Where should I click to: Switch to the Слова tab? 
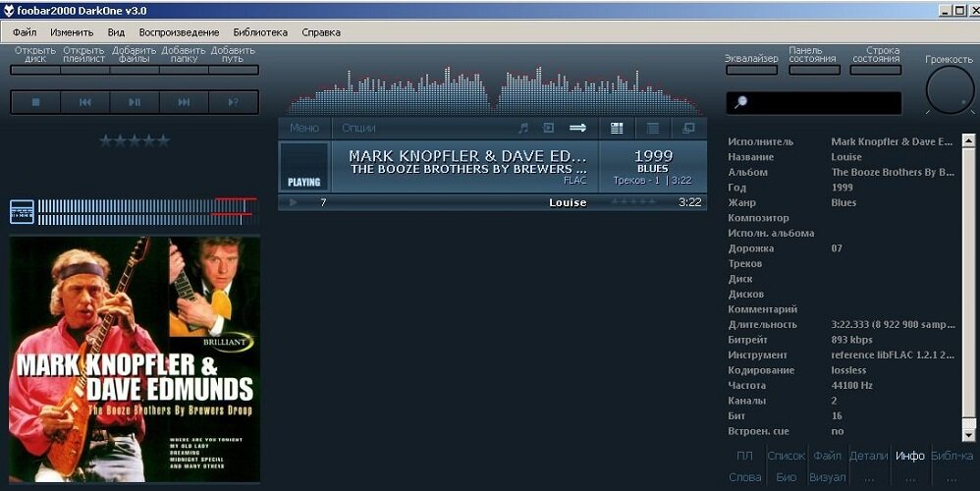coord(745,477)
